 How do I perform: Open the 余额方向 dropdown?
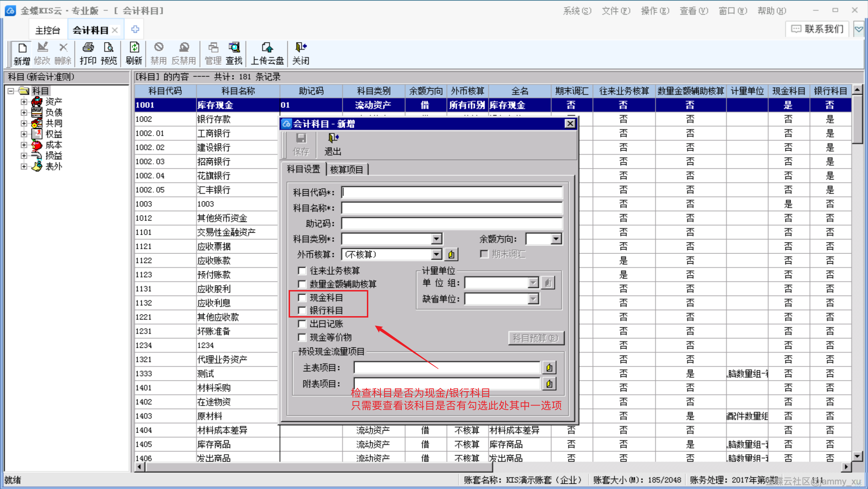tap(556, 239)
